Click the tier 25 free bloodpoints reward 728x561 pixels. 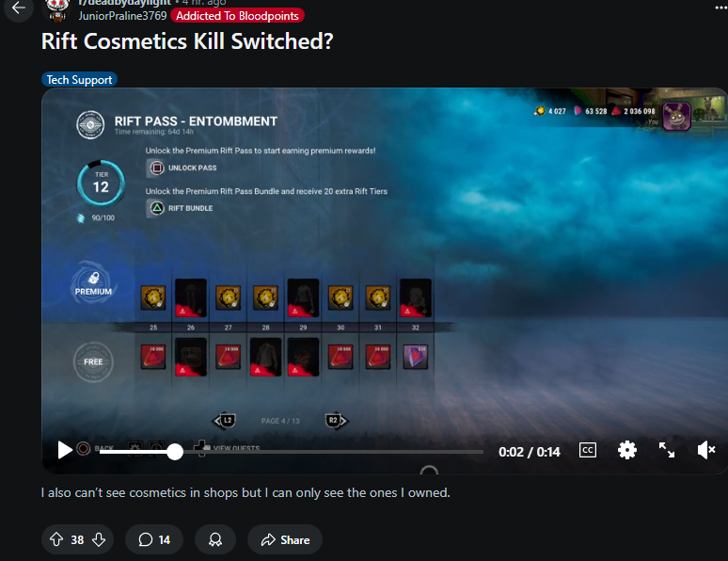(153, 357)
